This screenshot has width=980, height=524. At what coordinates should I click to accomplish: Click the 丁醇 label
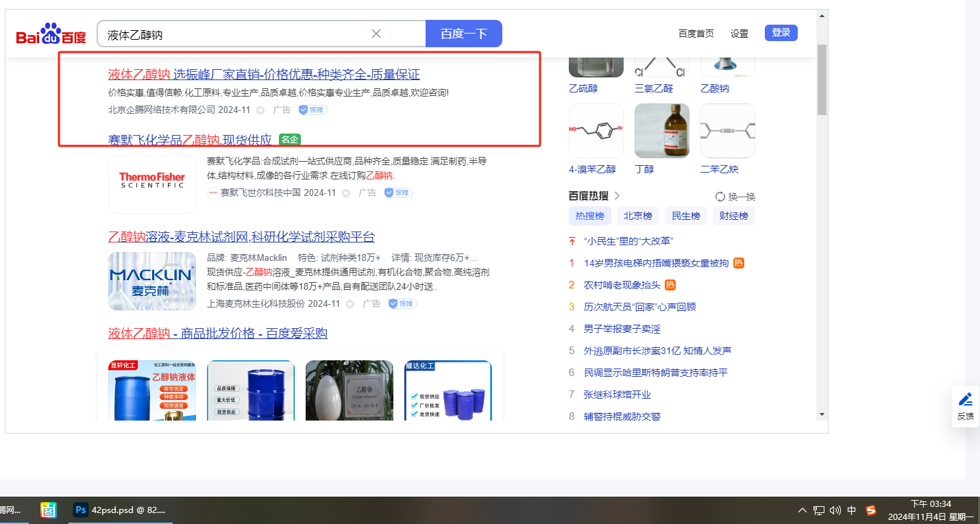click(644, 169)
